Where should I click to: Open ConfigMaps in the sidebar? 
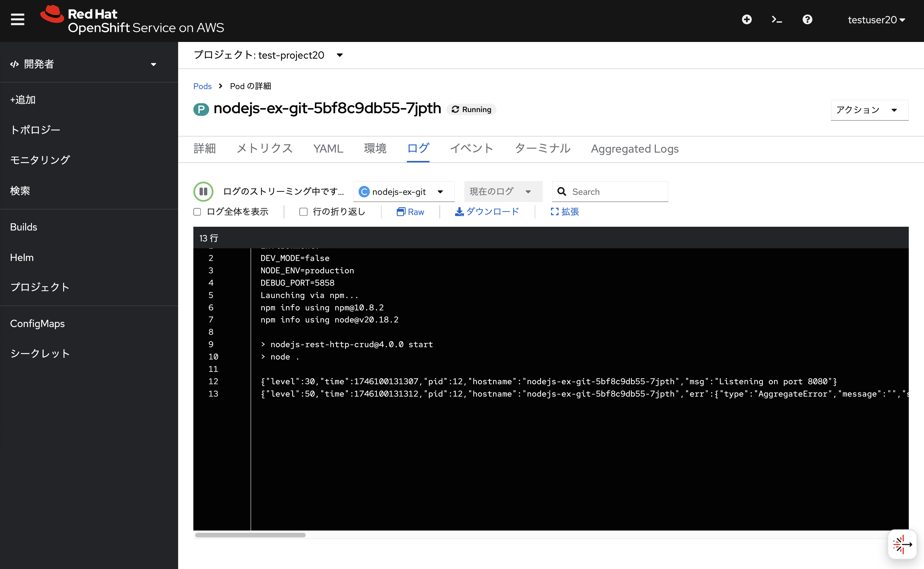click(x=89, y=324)
